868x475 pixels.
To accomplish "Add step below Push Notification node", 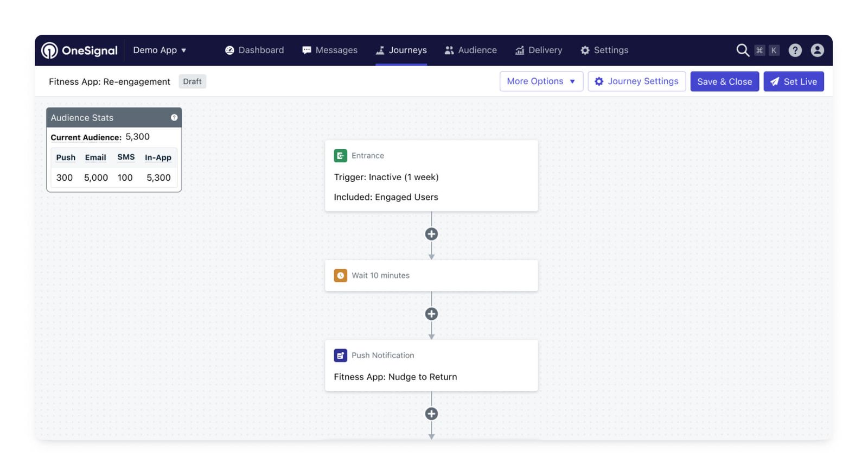I will coord(431,414).
